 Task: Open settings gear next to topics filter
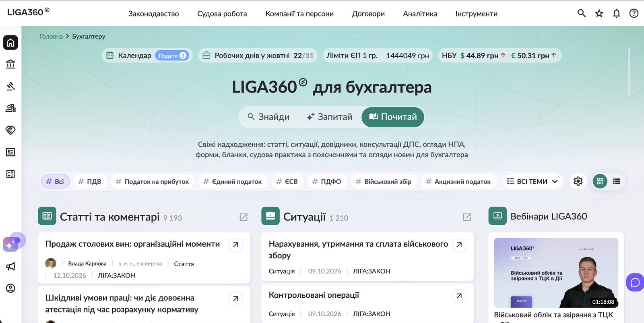click(x=578, y=181)
